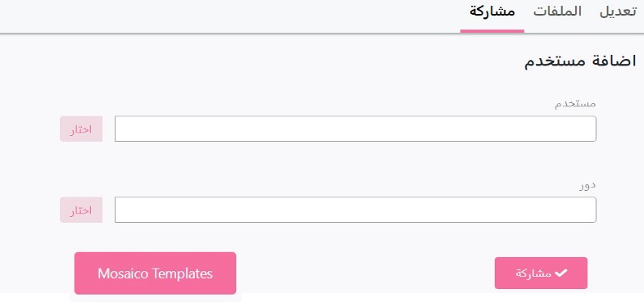Click the pink underline beneath the مشاركة tab
The width and height of the screenshot is (644, 303).
coord(492,31)
